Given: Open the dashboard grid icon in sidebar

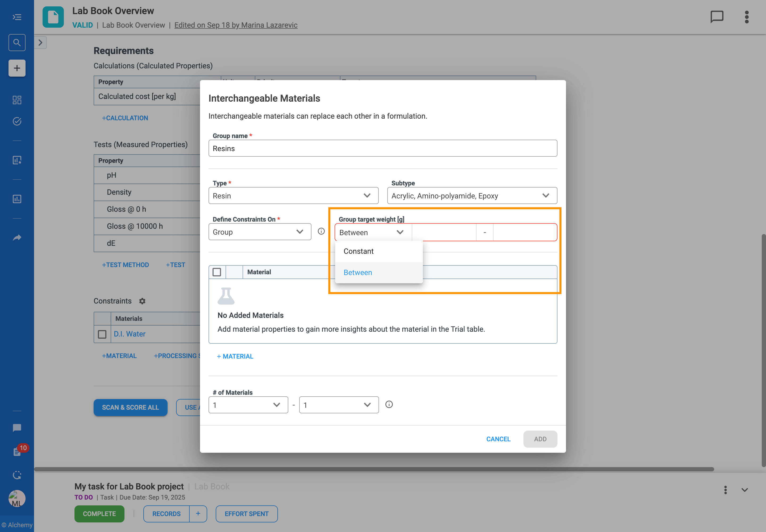Looking at the screenshot, I should tap(17, 100).
